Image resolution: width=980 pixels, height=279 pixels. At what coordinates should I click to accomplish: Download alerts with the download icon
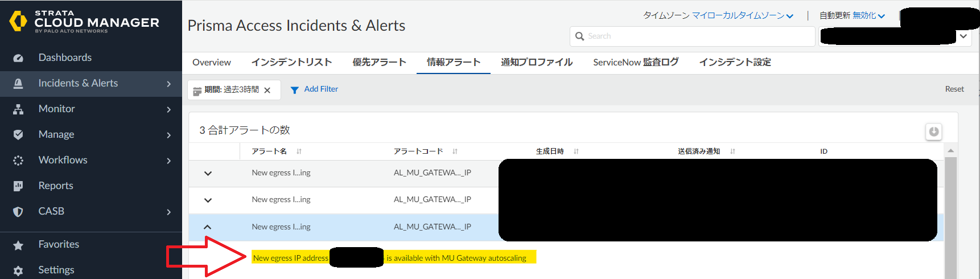(x=934, y=132)
